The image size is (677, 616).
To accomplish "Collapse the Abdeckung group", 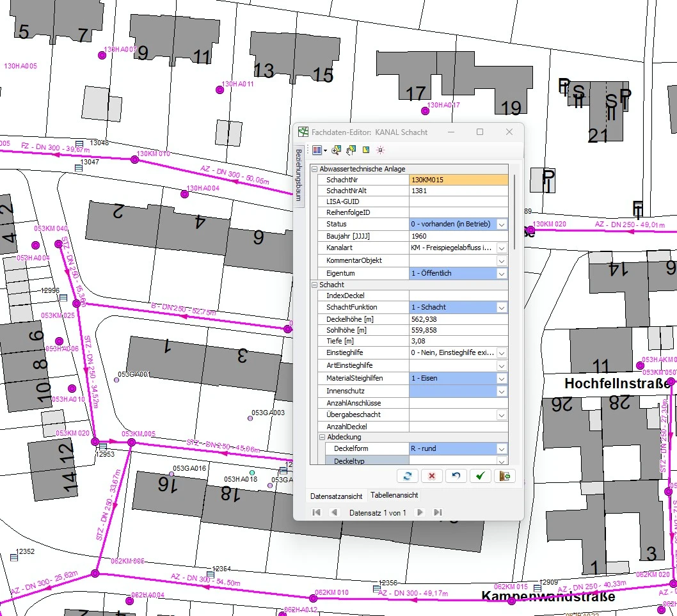I will [322, 437].
